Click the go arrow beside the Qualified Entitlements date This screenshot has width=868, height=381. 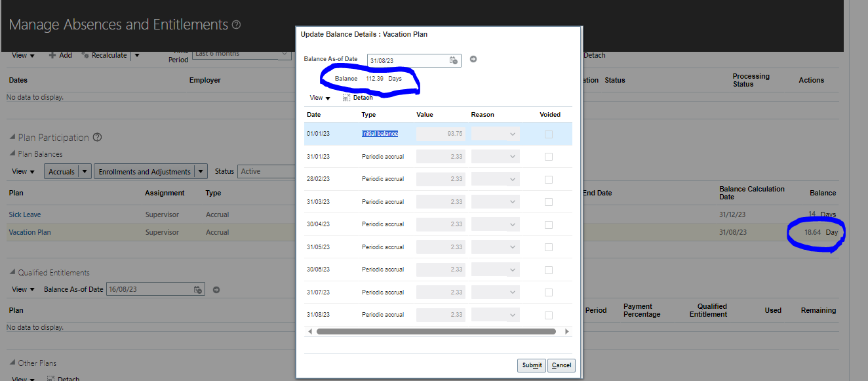pyautogui.click(x=215, y=289)
